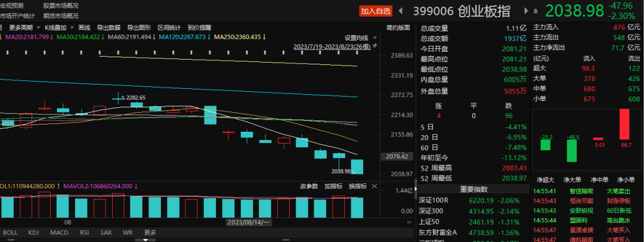The width and height of the screenshot is (644, 242).
Task: Click 改参数 to edit indicator parameters
Action: click(309, 186)
